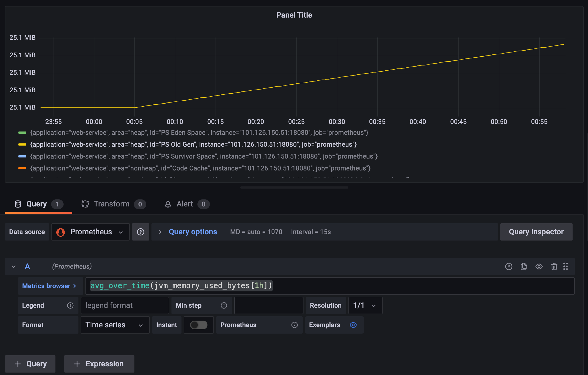
Task: Click the Legend info icon
Action: pyautogui.click(x=70, y=305)
